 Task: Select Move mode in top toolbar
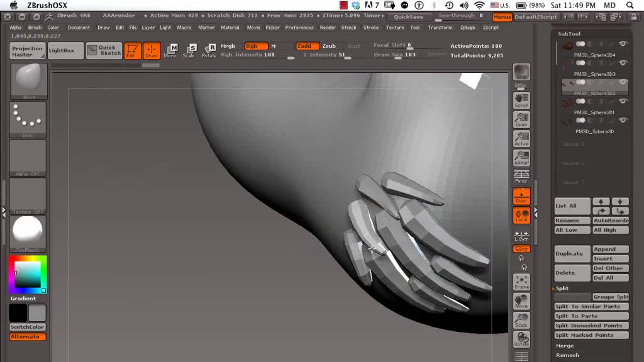coord(170,51)
